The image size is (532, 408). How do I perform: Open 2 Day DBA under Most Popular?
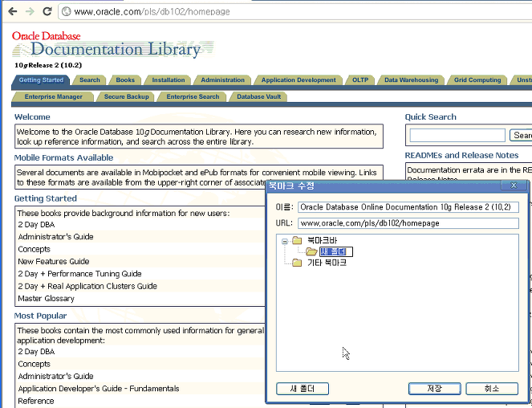pos(36,352)
